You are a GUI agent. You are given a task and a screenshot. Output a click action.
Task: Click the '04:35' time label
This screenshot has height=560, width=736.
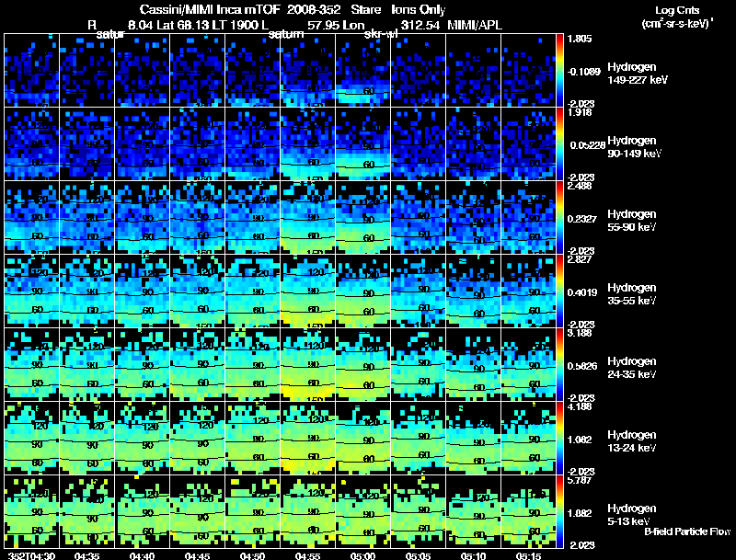coord(86,555)
